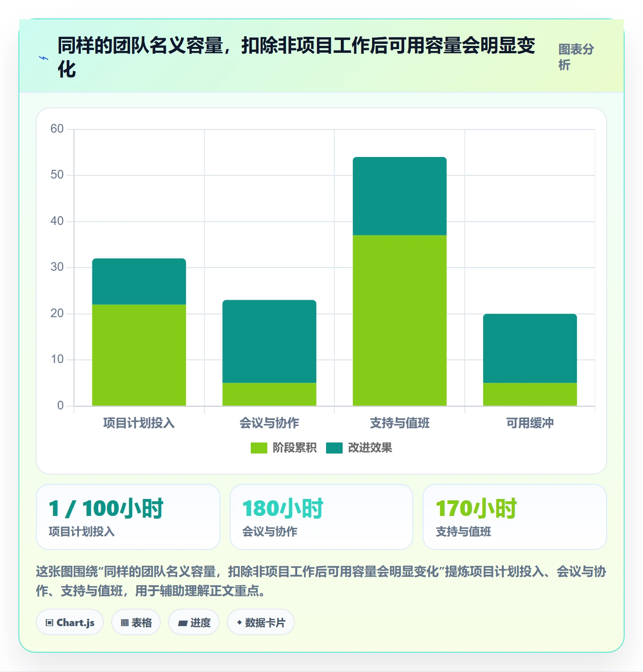This screenshot has width=643, height=672.
Task: Click the 项目计划投入 x-axis label
Action: (x=139, y=423)
